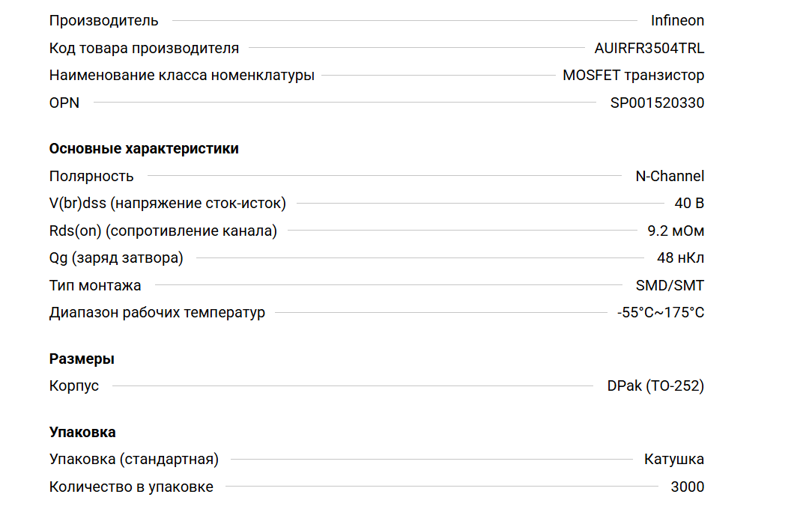Click the Диапазон рабочих температур label
The height and width of the screenshot is (512, 812).
click(x=157, y=313)
